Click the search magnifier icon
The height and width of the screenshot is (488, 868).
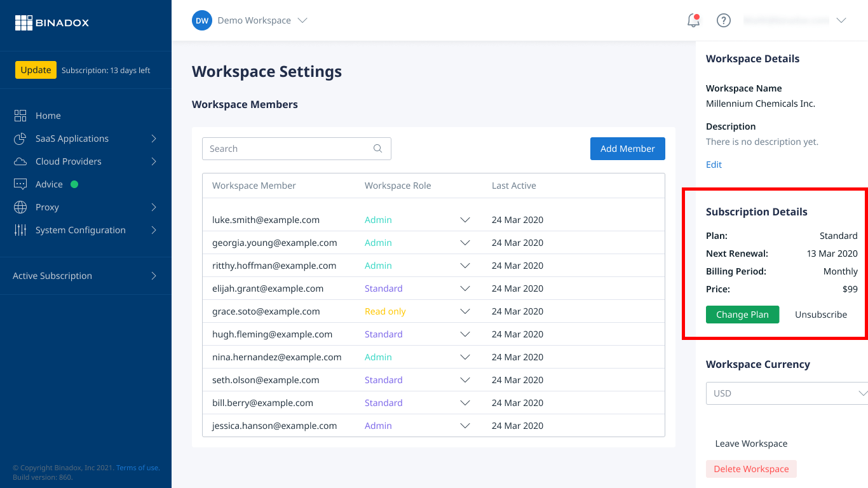click(377, 149)
